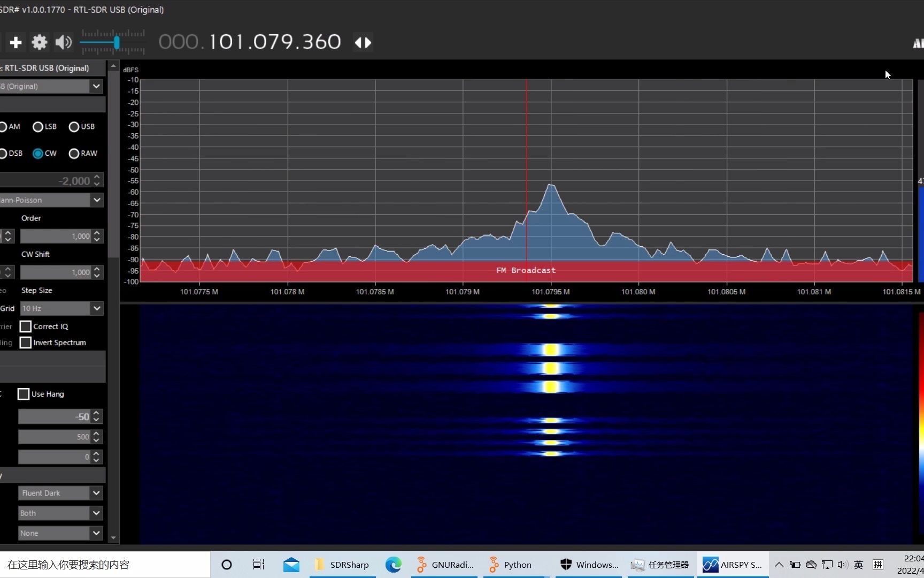
Task: Click the FM Broadcast band label
Action: point(526,271)
